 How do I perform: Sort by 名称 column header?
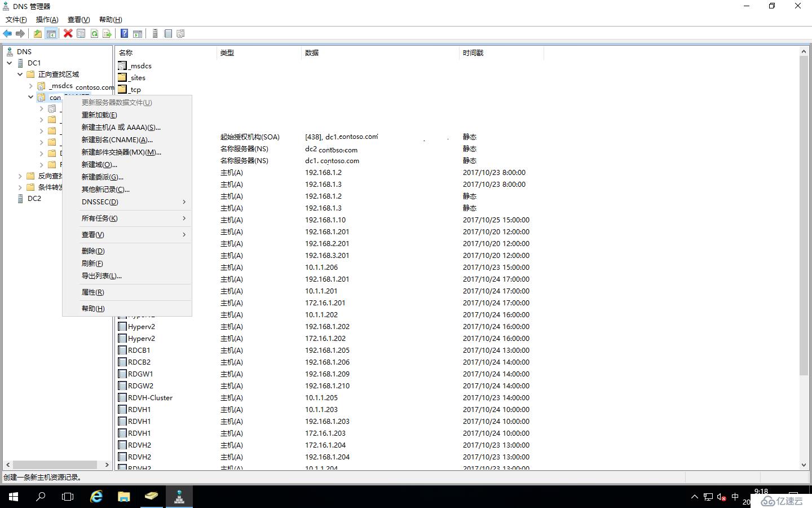click(166, 52)
